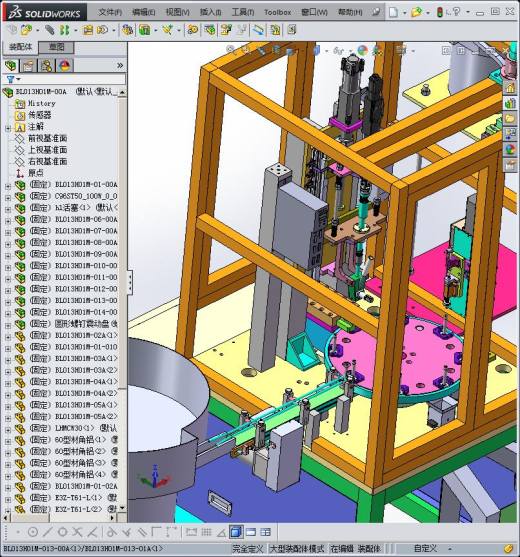The image size is (520, 557).
Task: Expand the 注解 annotations node
Action: point(8,128)
